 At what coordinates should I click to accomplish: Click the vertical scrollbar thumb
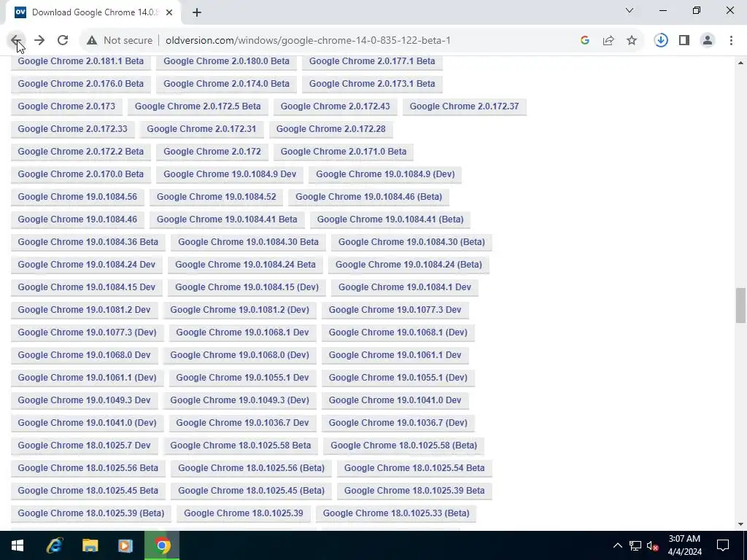pos(741,306)
